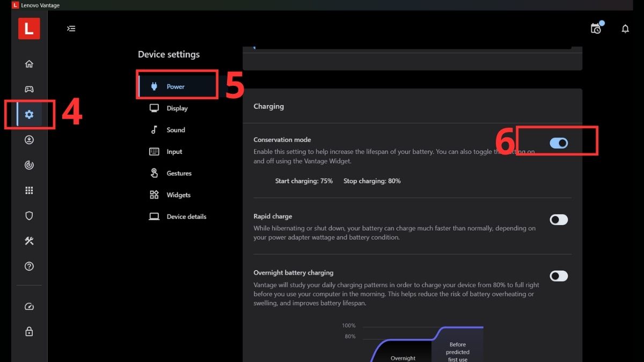This screenshot has width=644, height=362.
Task: Click the Gestures hand icon
Action: point(154,173)
